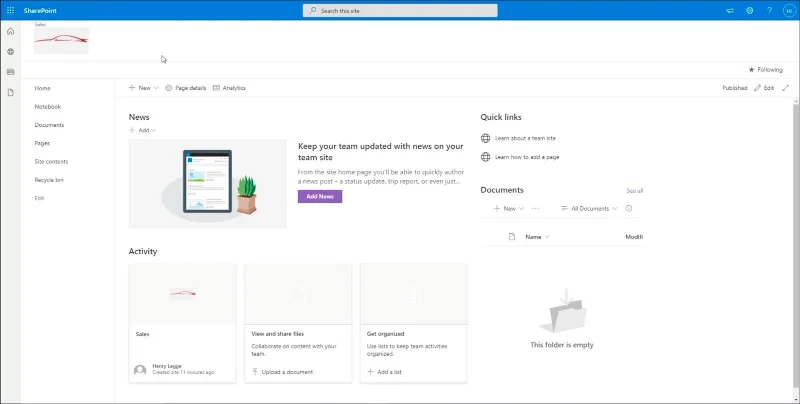Click the Published status label
Viewport: 800px width, 404px height.
coord(735,88)
